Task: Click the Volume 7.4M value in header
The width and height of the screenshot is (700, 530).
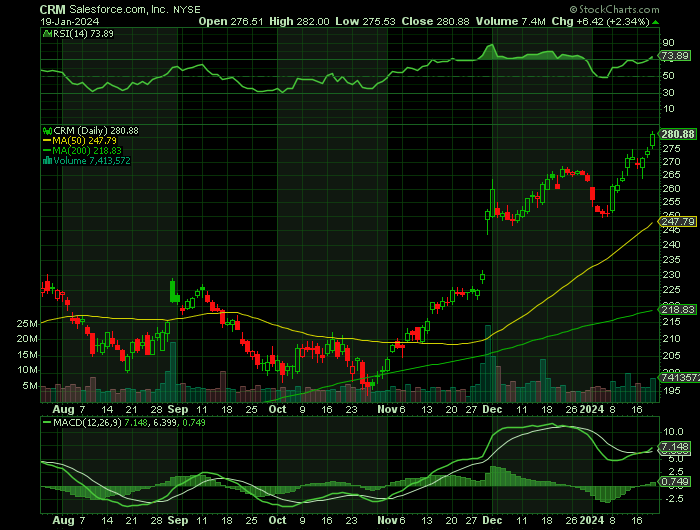Action: pos(510,21)
